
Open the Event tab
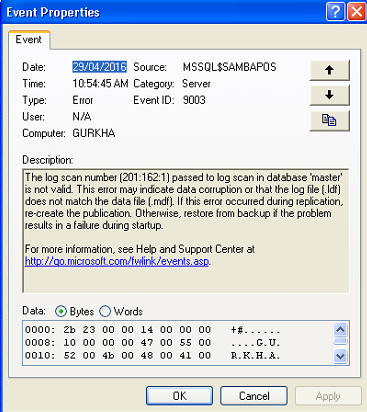pyautogui.click(x=29, y=40)
